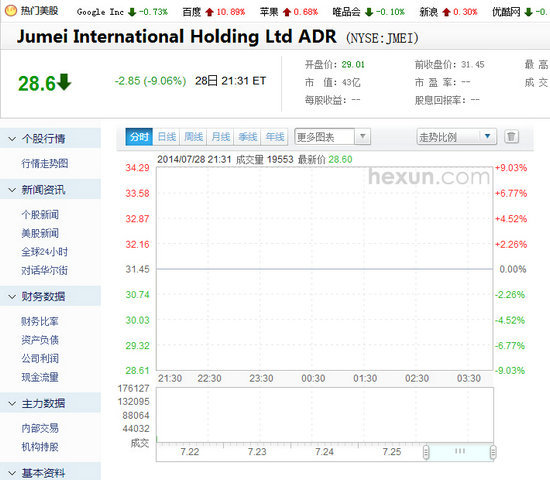Open the 现金流量 link
Image resolution: width=550 pixels, height=480 pixels.
[x=40, y=377]
